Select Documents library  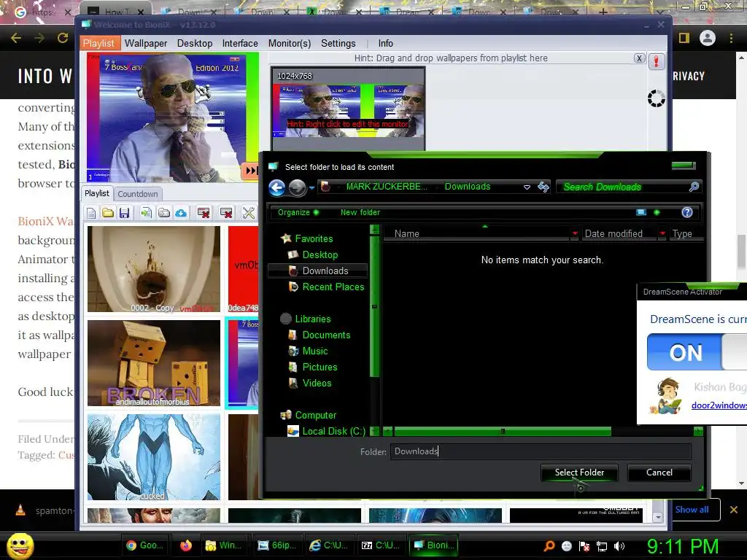(x=326, y=335)
